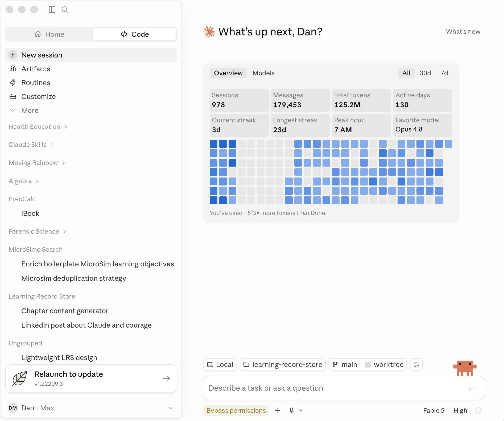
Task: Click the PrecCalc group heading
Action: tap(22, 199)
